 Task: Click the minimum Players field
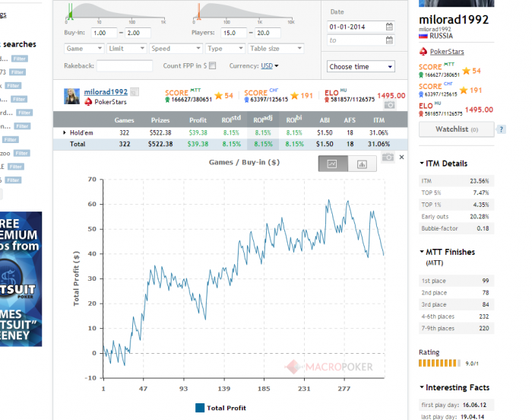coord(234,33)
